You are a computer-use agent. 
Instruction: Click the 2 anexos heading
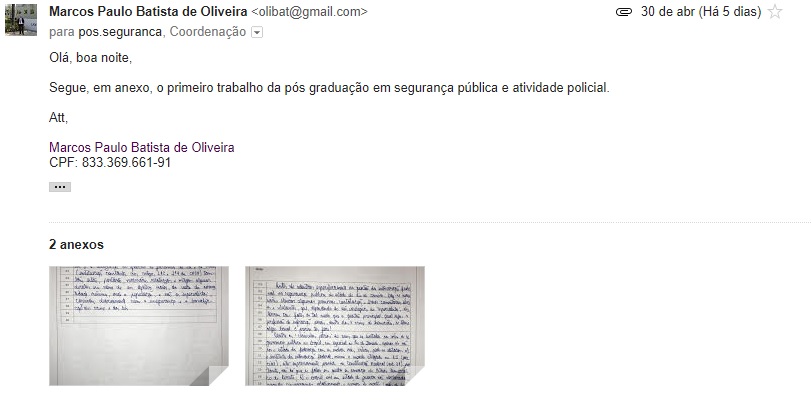coord(77,244)
